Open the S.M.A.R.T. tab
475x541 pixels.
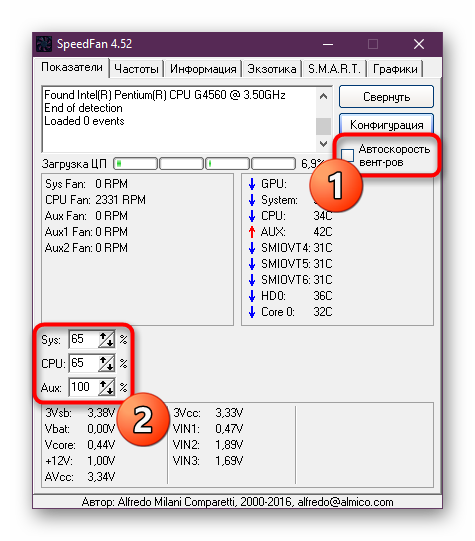pyautogui.click(x=334, y=69)
